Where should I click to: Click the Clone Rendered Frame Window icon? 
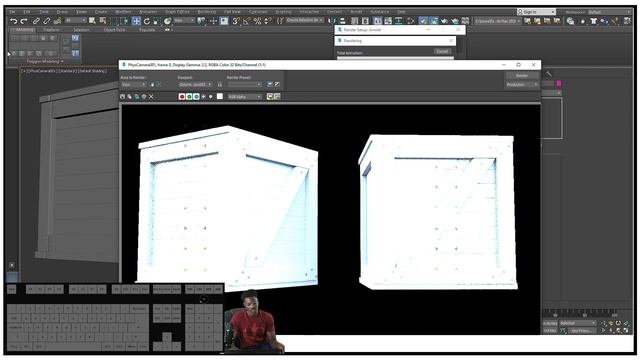137,97
